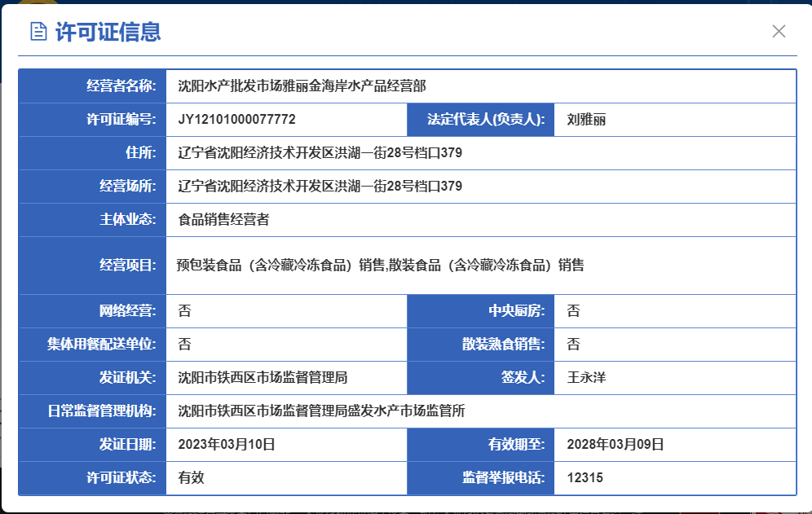Click the hotline number 12315
812x514 pixels.
pos(585,478)
